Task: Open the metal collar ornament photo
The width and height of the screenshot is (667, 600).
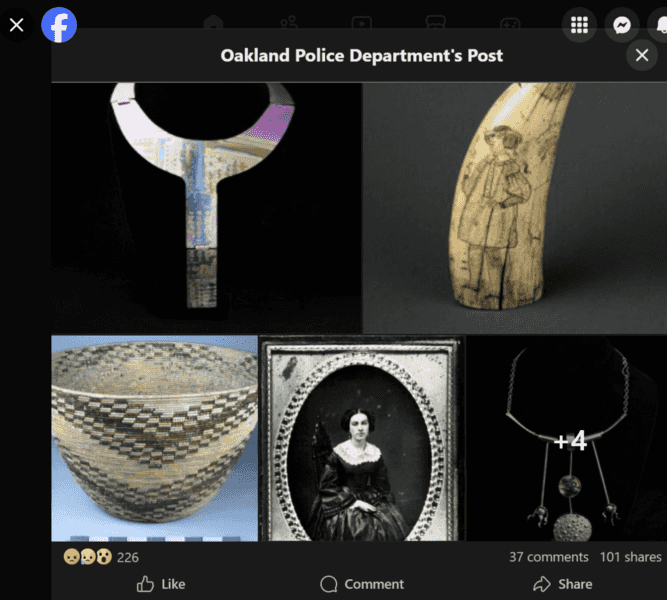Action: coord(207,208)
